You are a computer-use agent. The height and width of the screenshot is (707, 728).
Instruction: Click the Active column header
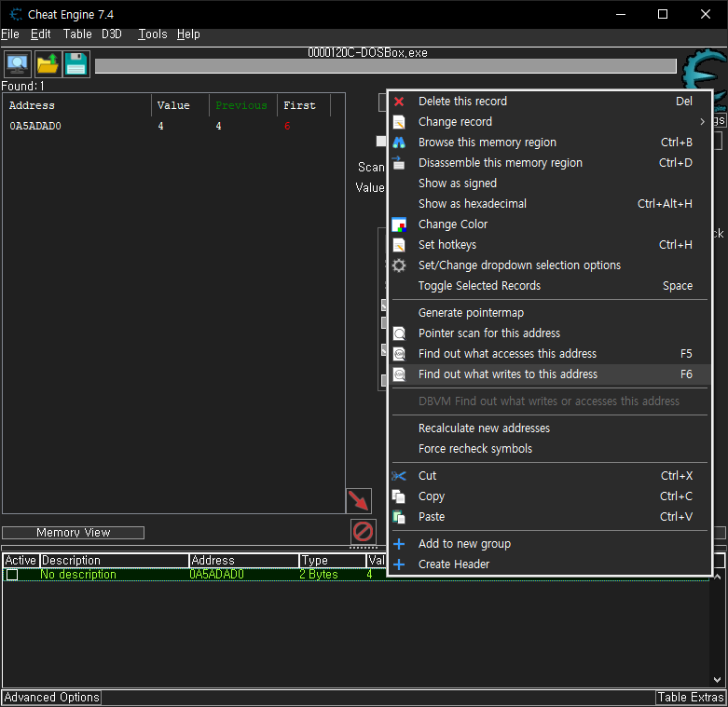point(21,561)
